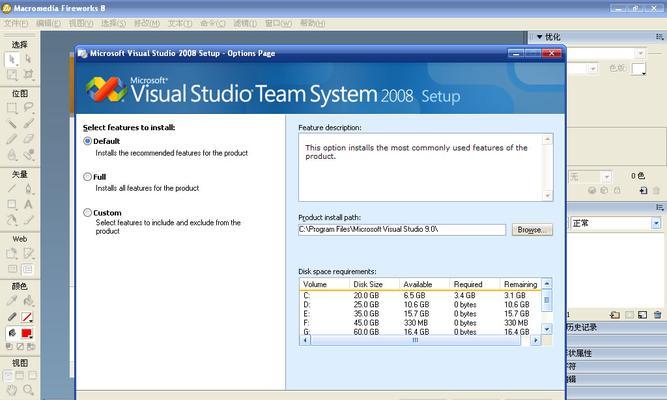Screen dimensions: 667x400
Task: Click the trash icon in layers panel
Action: pyautogui.click(x=657, y=315)
